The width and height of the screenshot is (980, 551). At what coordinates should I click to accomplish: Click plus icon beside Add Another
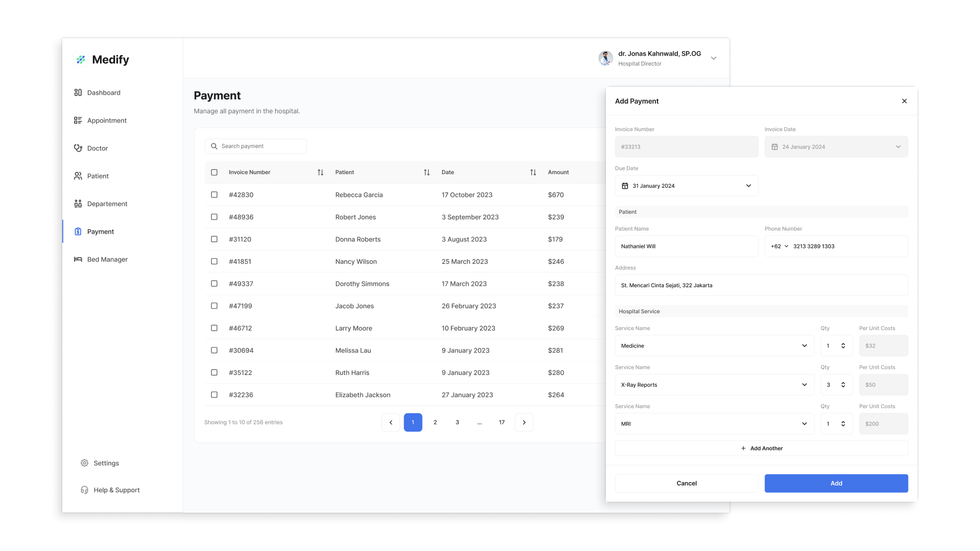pos(743,448)
